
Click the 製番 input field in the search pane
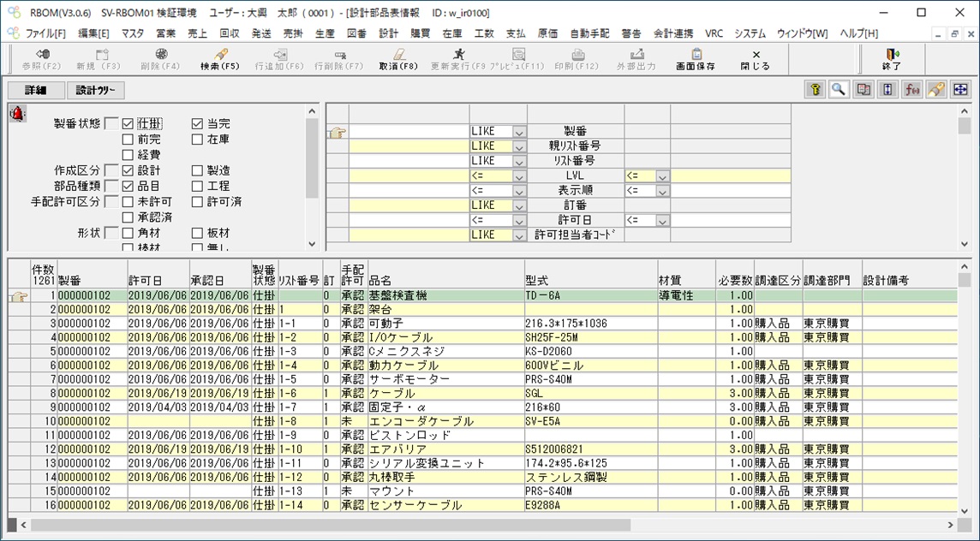(411, 131)
